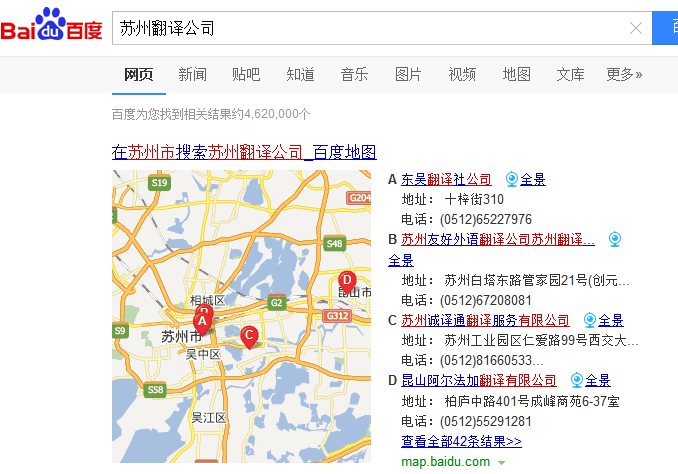The image size is (678, 474).
Task: Click the 苏州市 label on the map
Action: (182, 336)
